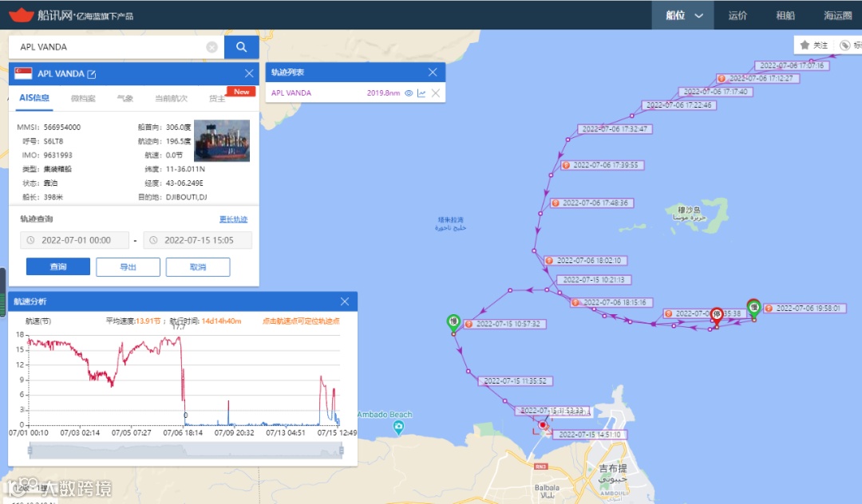Switch to the 微档案 tab
Image resolution: width=862 pixels, height=504 pixels.
pyautogui.click(x=83, y=98)
